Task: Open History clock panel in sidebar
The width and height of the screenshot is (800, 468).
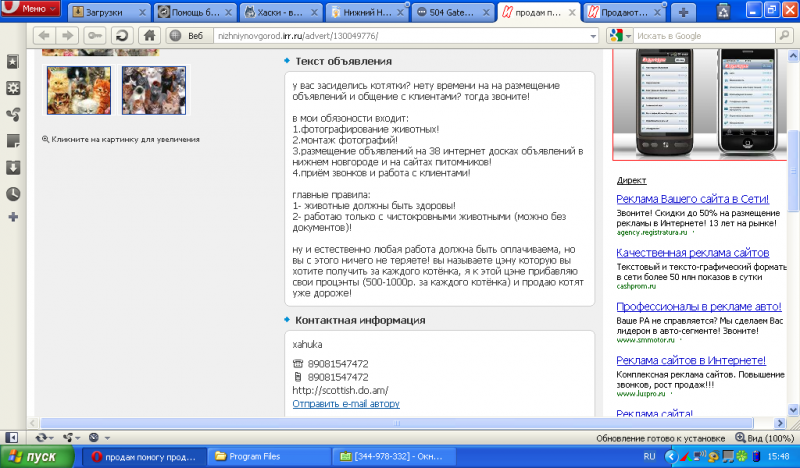Action: [x=12, y=193]
